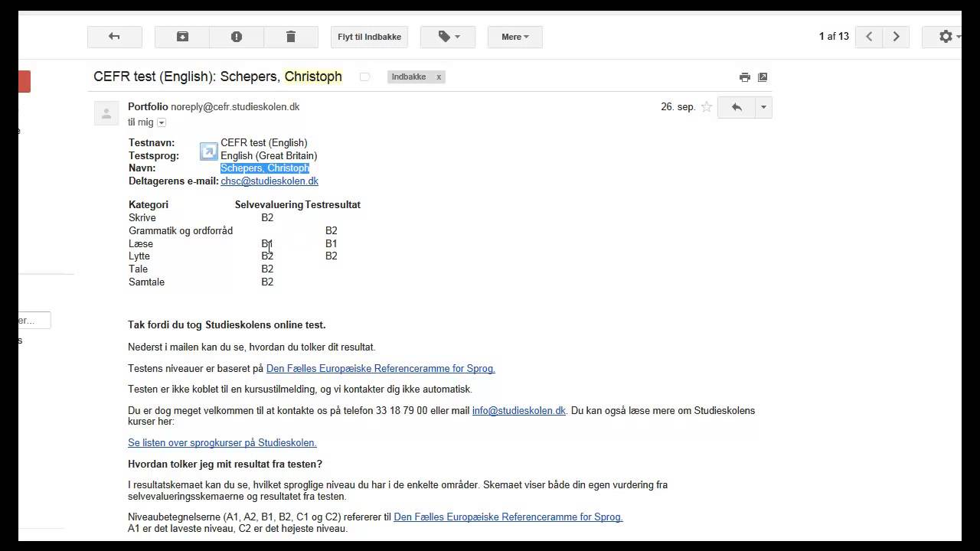This screenshot has width=980, height=551.
Task: Click Grammatik og ordforråd row
Action: coord(244,230)
